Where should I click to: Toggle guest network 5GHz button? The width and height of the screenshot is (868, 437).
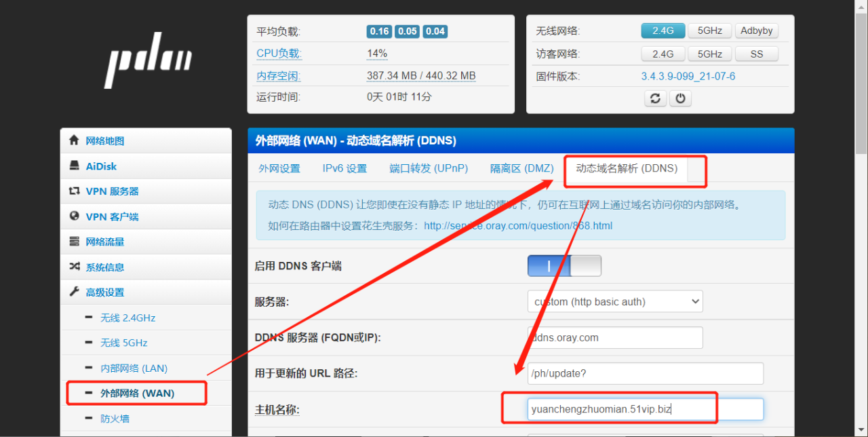(709, 54)
